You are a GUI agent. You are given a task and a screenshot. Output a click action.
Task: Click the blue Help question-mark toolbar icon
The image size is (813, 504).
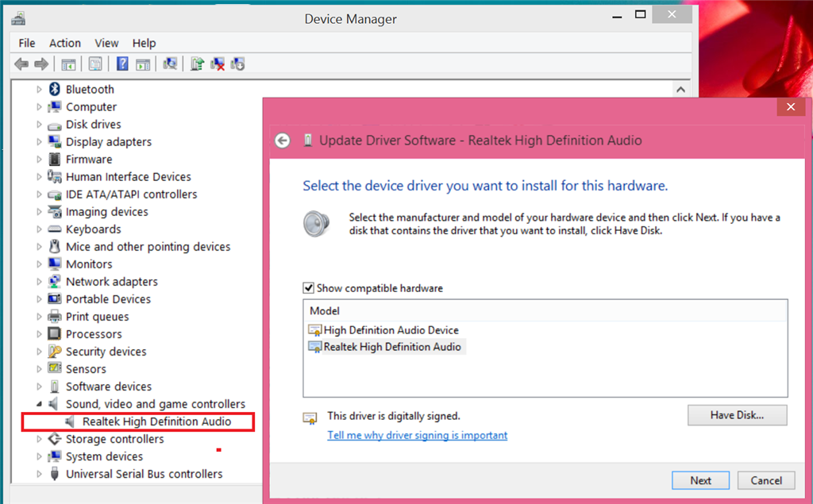coord(122,63)
